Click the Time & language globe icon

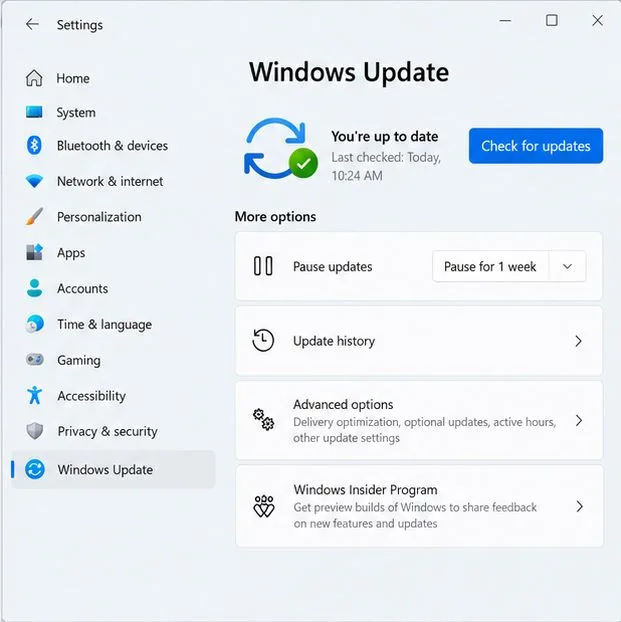(x=35, y=324)
